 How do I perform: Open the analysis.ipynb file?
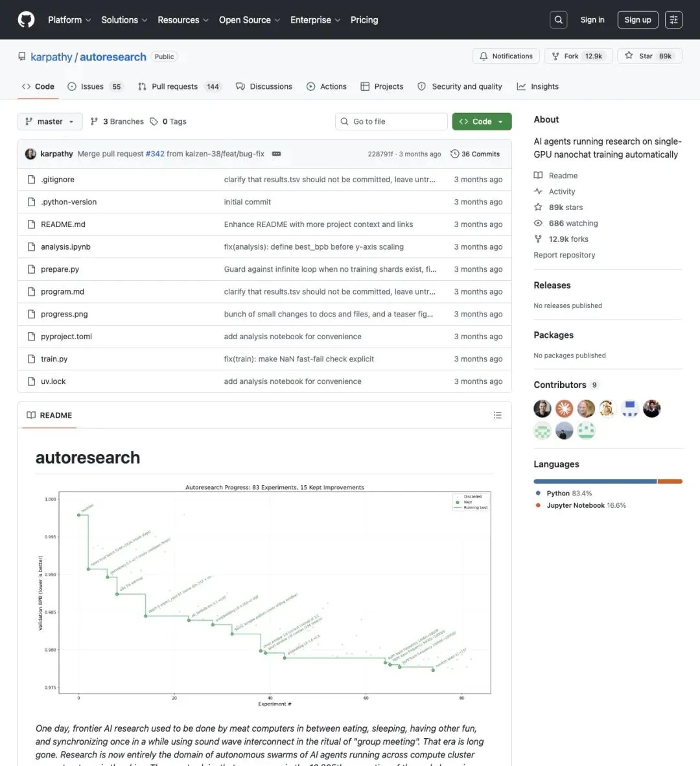coord(66,247)
